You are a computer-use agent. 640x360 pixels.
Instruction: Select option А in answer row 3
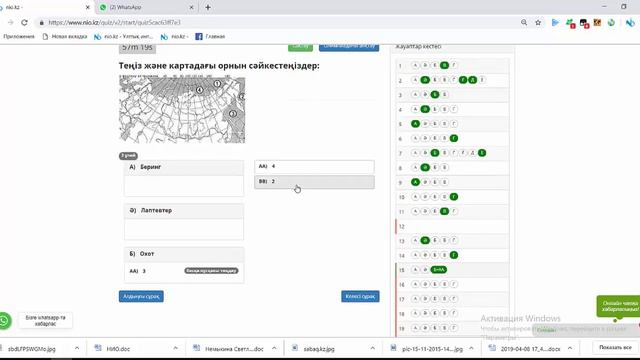(415, 95)
